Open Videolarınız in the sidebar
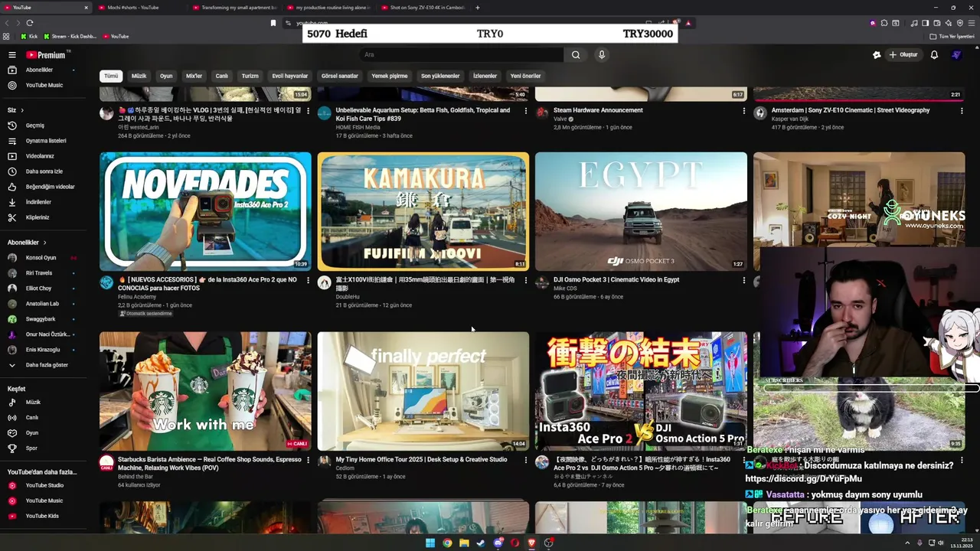The width and height of the screenshot is (980, 551). point(40,156)
